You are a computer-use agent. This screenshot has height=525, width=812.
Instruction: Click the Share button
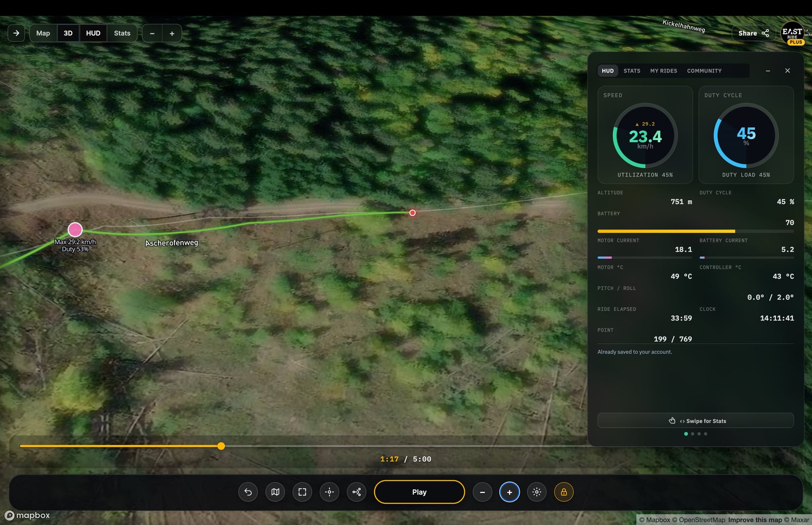[754, 33]
